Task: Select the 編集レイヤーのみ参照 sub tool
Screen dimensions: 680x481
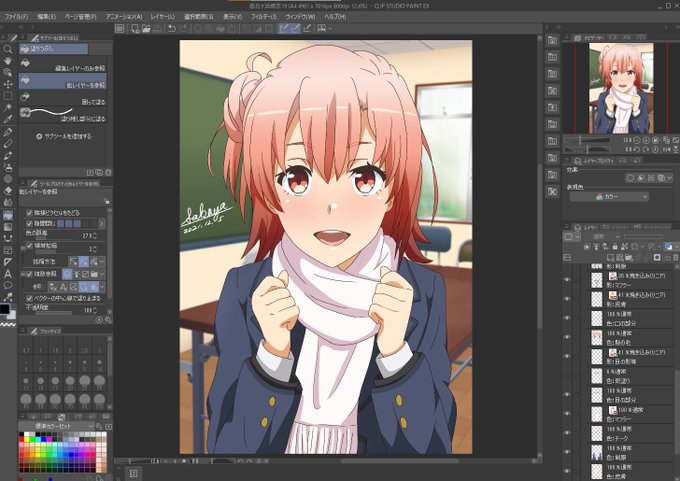Action: 62,64
